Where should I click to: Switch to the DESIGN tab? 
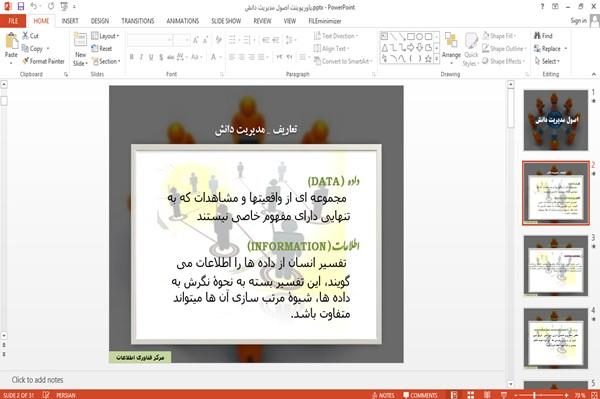[x=99, y=21]
